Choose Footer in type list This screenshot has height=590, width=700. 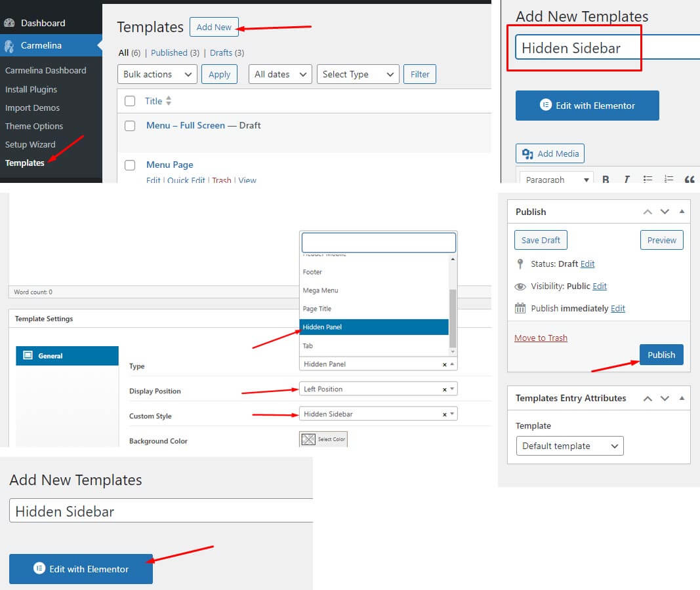coord(374,272)
